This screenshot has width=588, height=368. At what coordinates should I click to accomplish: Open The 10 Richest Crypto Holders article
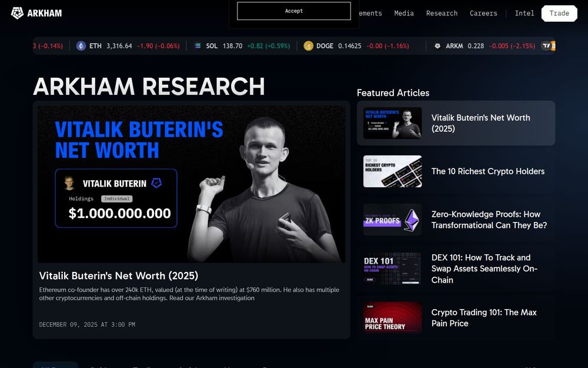tap(488, 171)
